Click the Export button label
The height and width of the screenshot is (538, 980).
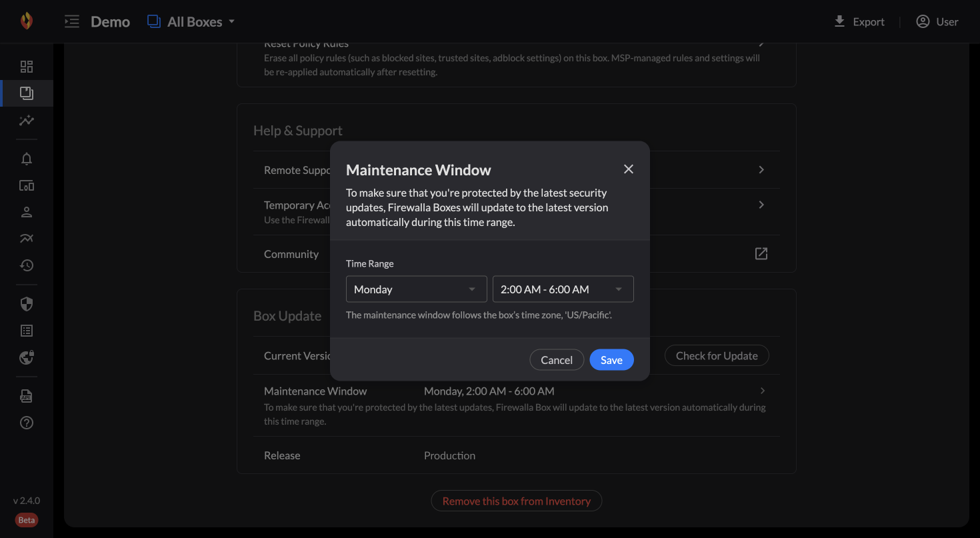tap(869, 21)
